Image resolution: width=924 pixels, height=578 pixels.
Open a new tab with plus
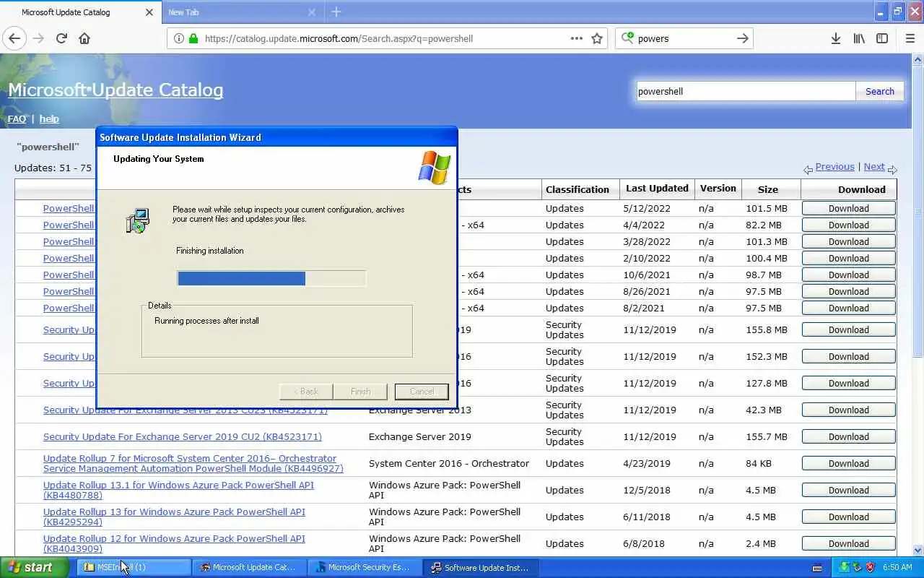click(x=336, y=12)
